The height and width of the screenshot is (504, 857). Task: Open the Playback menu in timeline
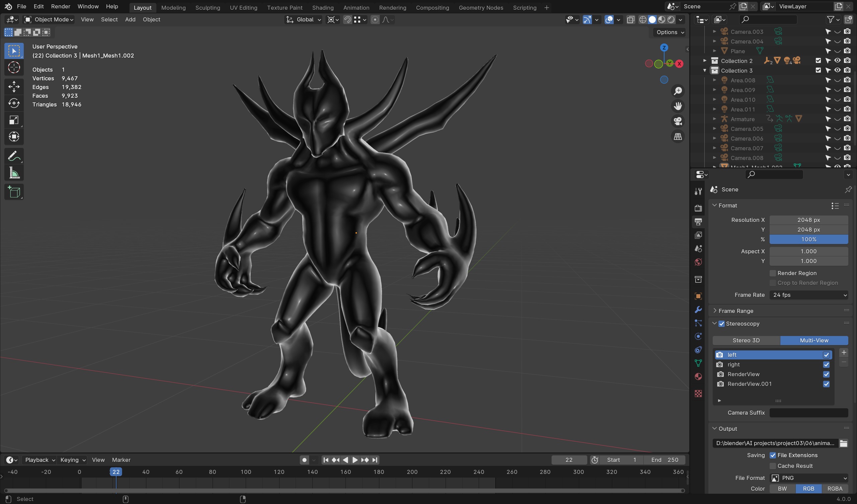tap(40, 460)
